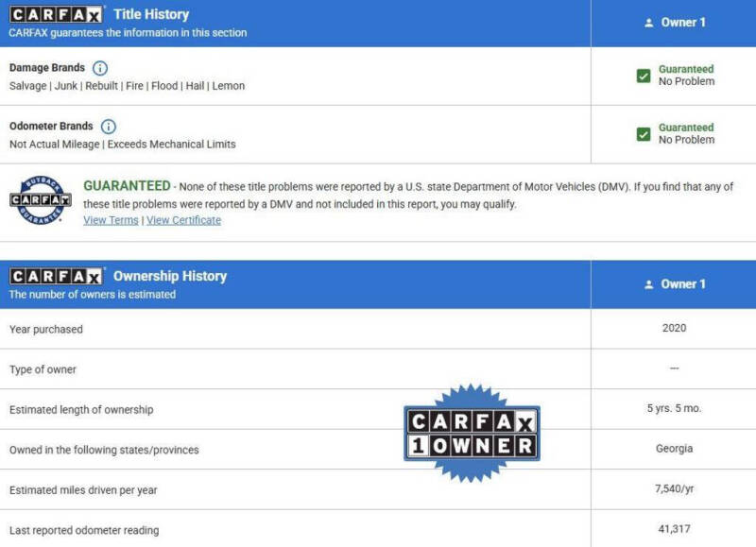This screenshot has height=547, width=756.
Task: Click the CARFAX logo in Ownership History header
Action: point(57,276)
